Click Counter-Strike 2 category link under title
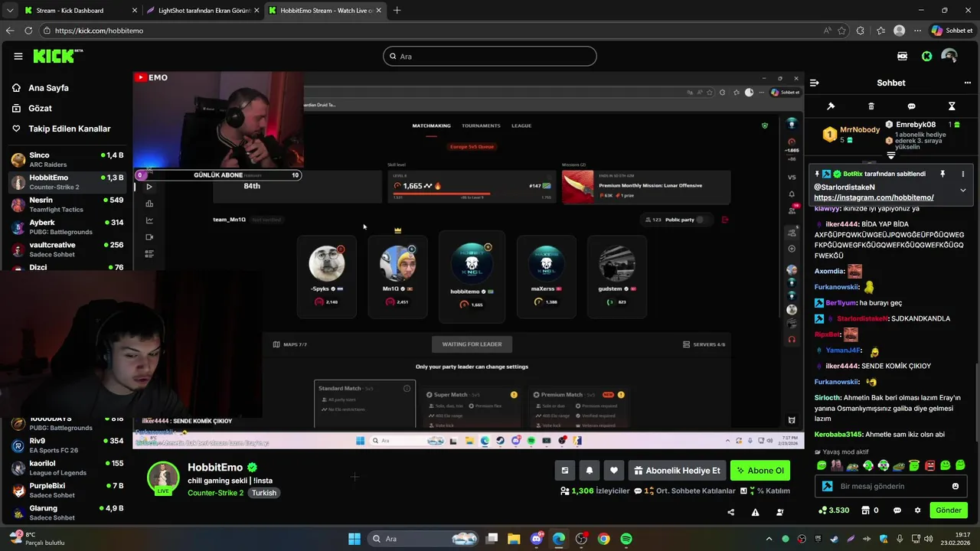This screenshot has width=980, height=551. click(x=215, y=493)
